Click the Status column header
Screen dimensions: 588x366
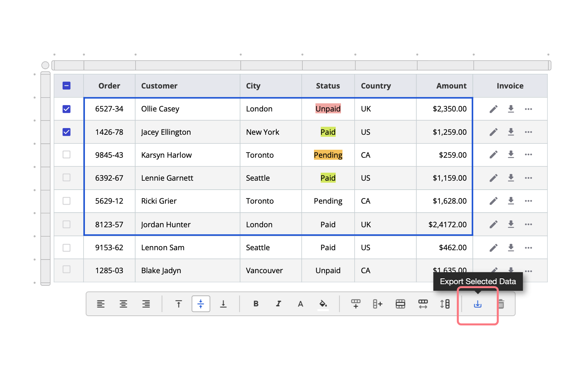[328, 86]
